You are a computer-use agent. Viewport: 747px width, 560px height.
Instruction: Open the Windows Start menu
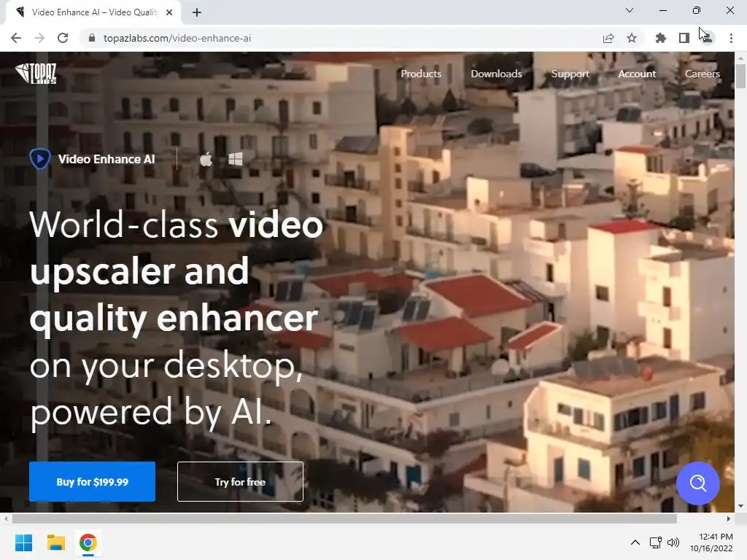coord(24,542)
